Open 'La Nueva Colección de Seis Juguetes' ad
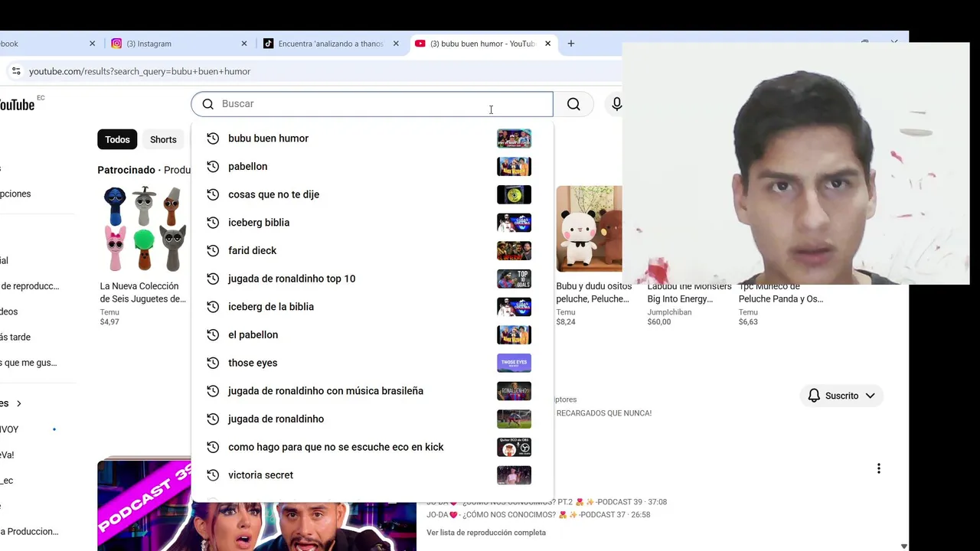This screenshot has width=980, height=551. (143, 292)
